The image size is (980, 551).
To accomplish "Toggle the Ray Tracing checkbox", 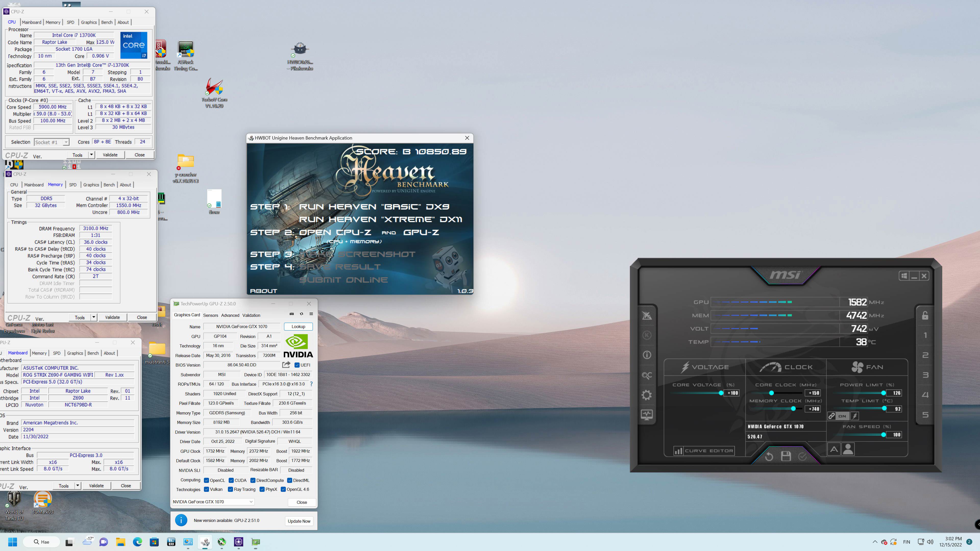I will 230,490.
